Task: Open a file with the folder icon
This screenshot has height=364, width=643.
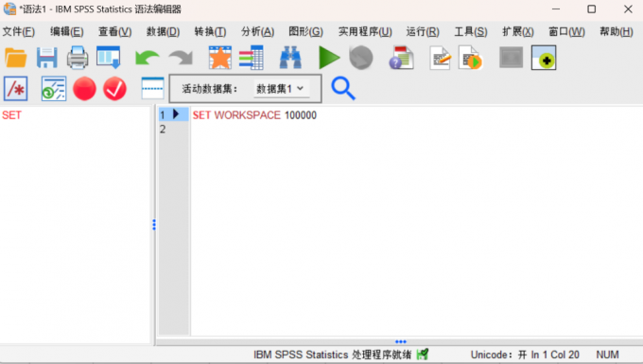Action: (x=15, y=58)
